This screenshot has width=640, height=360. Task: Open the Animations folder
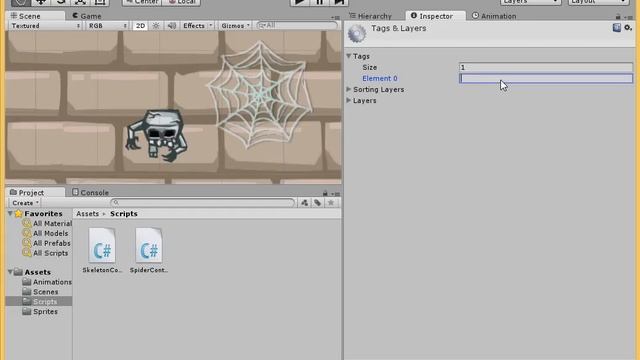coord(47,282)
